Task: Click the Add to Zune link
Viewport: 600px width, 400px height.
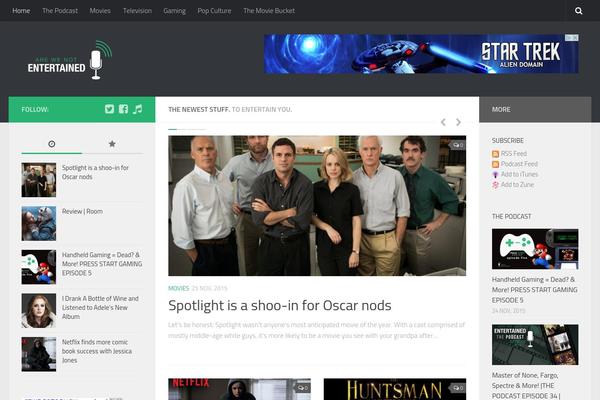Action: pyautogui.click(x=517, y=184)
